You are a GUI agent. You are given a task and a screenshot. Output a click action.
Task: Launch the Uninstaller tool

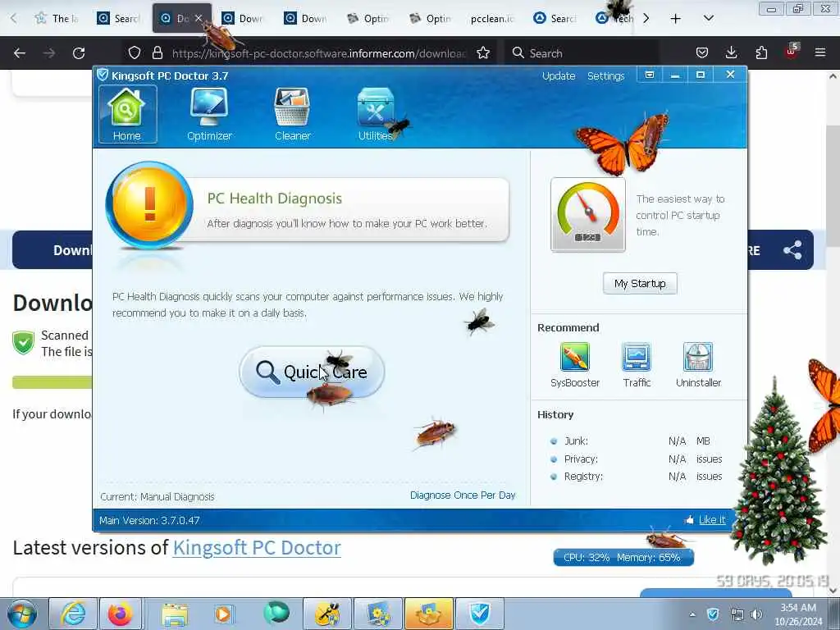tap(698, 365)
